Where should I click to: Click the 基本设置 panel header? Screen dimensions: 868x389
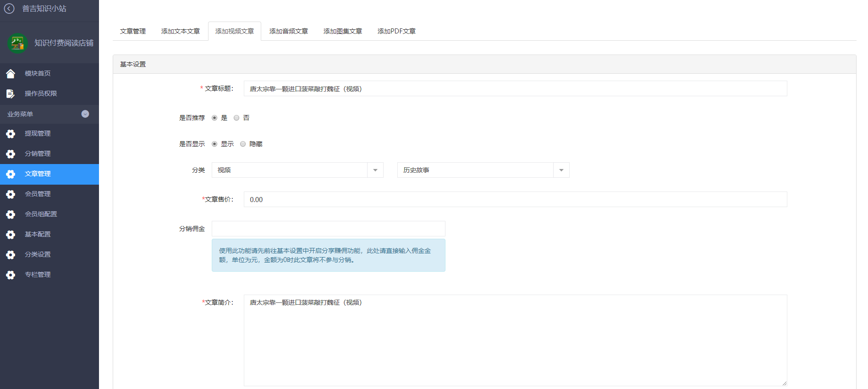[x=484, y=64]
